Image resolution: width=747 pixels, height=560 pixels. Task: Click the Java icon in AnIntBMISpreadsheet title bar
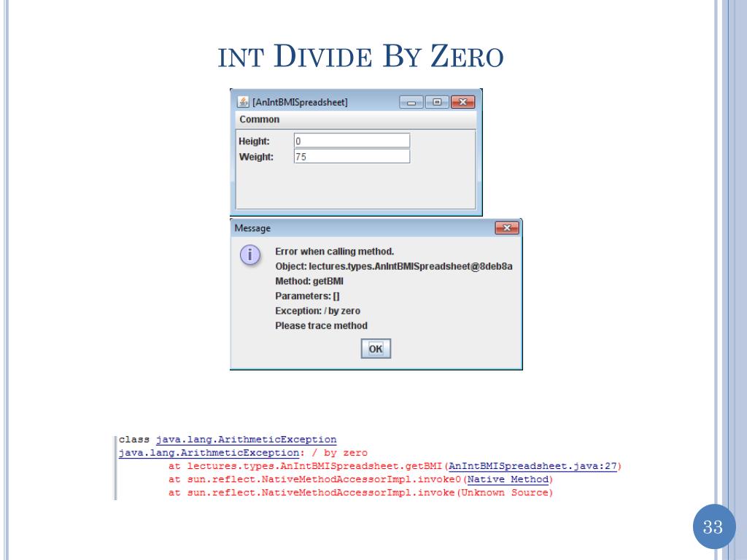point(243,102)
